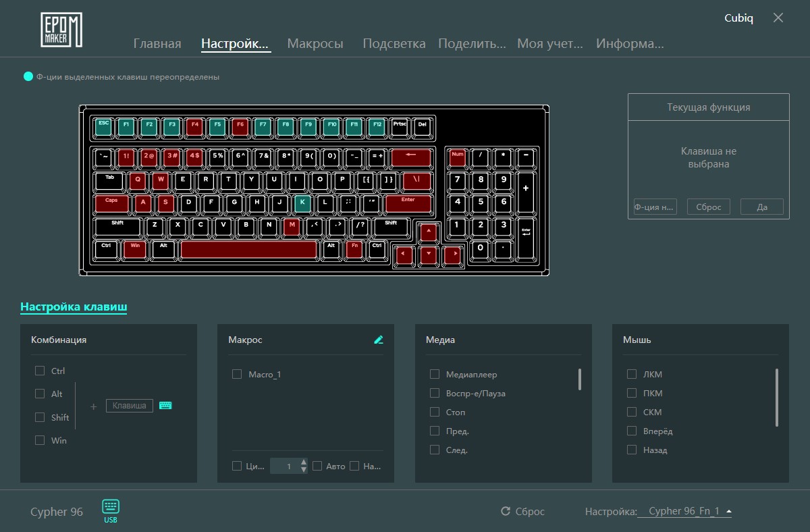Viewport: 810px width, 532px height.
Task: Click the bottom Сброс reset button
Action: (522, 512)
